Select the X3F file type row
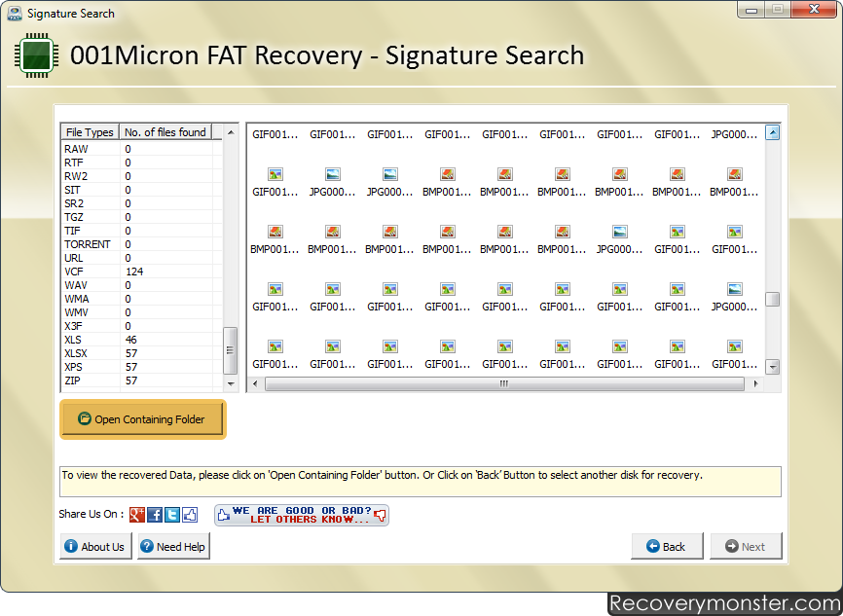 141,326
